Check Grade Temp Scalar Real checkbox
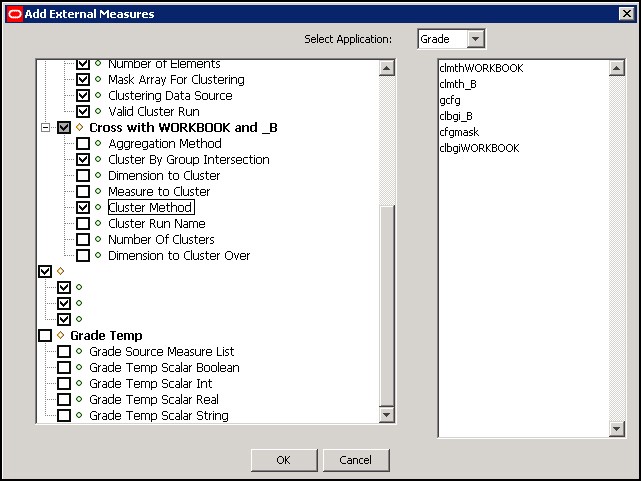The height and width of the screenshot is (481, 641). coord(64,399)
